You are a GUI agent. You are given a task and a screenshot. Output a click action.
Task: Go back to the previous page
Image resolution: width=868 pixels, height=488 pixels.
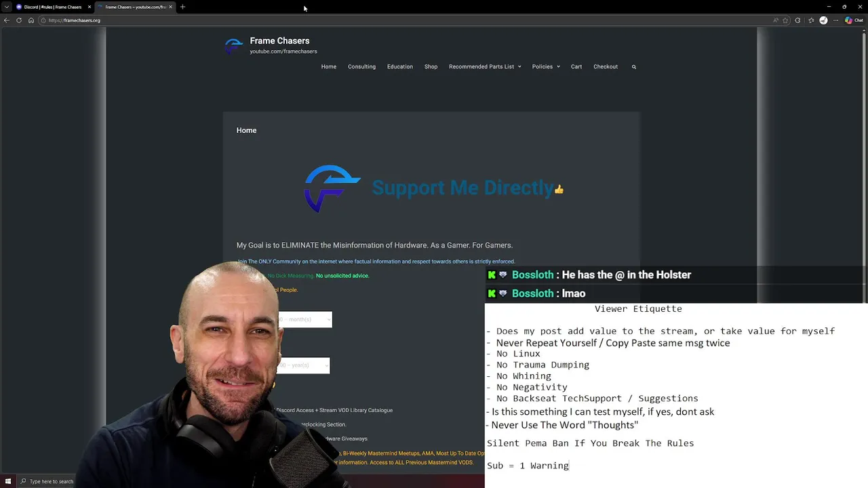click(x=7, y=20)
